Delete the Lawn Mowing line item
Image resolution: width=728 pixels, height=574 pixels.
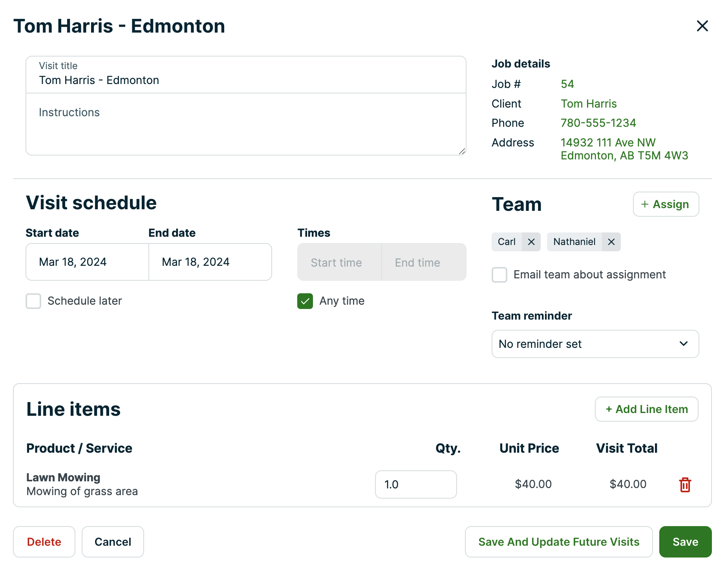685,484
